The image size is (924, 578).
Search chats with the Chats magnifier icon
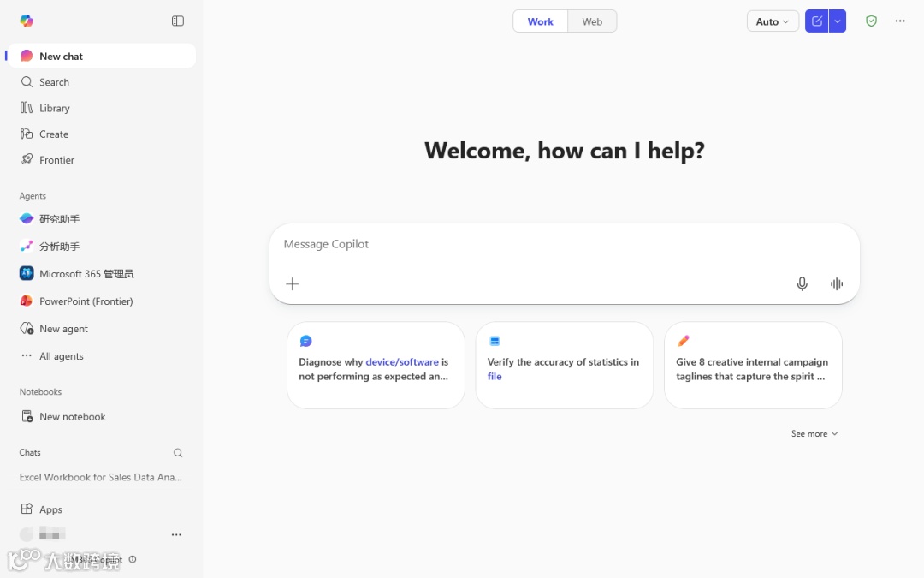pos(178,453)
